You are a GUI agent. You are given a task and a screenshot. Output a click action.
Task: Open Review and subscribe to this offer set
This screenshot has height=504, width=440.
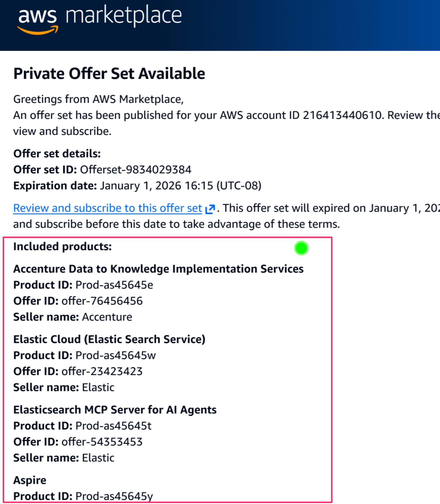(108, 208)
